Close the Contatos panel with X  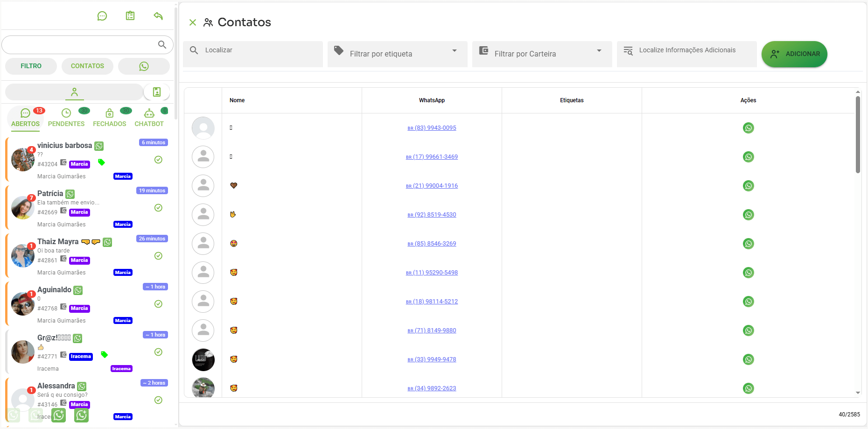pyautogui.click(x=193, y=22)
